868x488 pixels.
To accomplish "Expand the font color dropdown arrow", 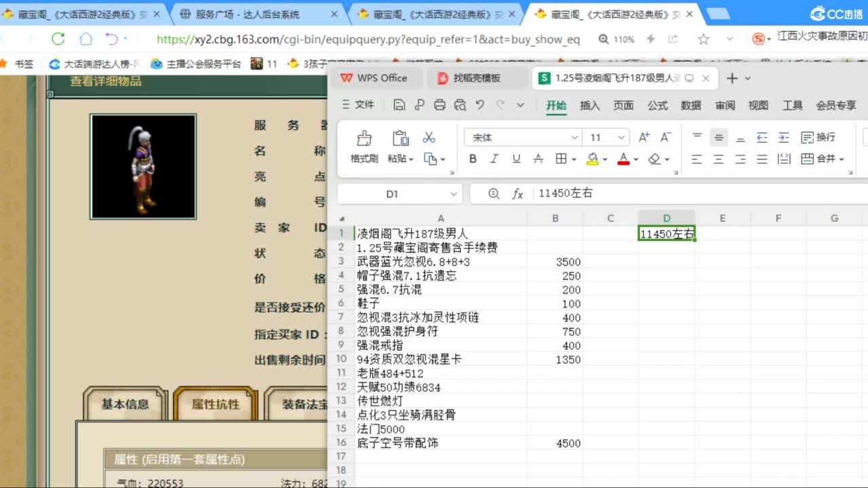I will 636,159.
